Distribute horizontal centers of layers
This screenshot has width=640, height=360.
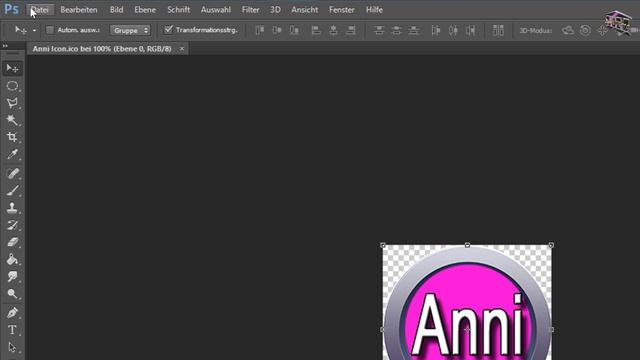pyautogui.click(x=453, y=30)
